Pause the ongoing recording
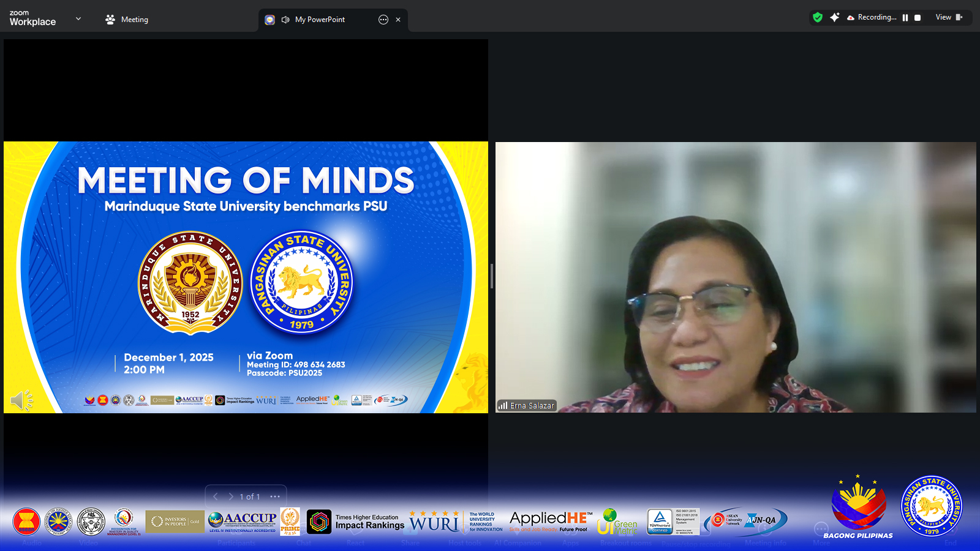 pos(905,18)
